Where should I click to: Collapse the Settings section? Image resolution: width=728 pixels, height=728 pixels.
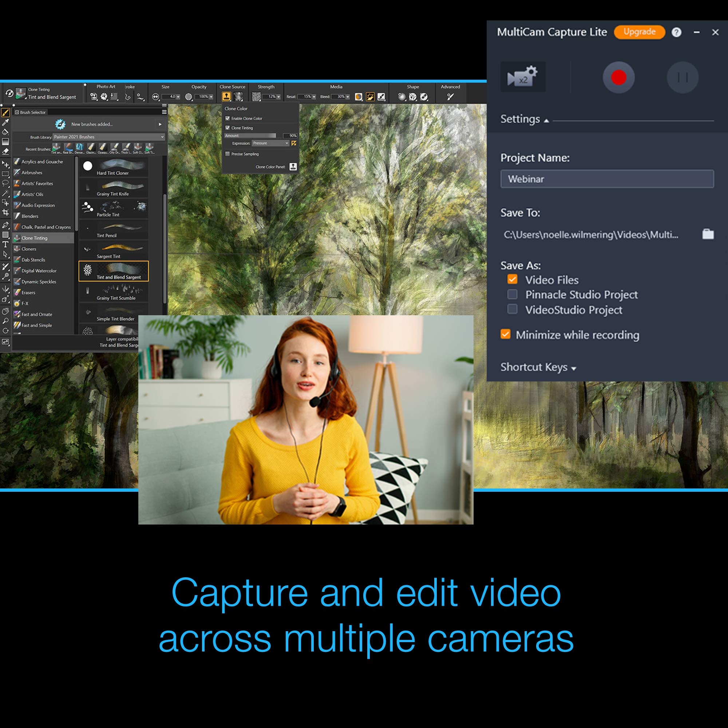click(x=524, y=119)
